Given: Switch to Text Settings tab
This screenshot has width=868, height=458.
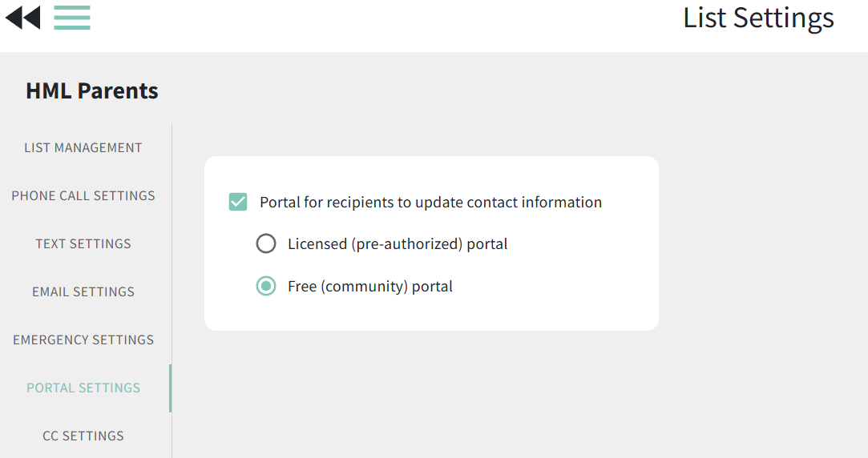Looking at the screenshot, I should (83, 244).
